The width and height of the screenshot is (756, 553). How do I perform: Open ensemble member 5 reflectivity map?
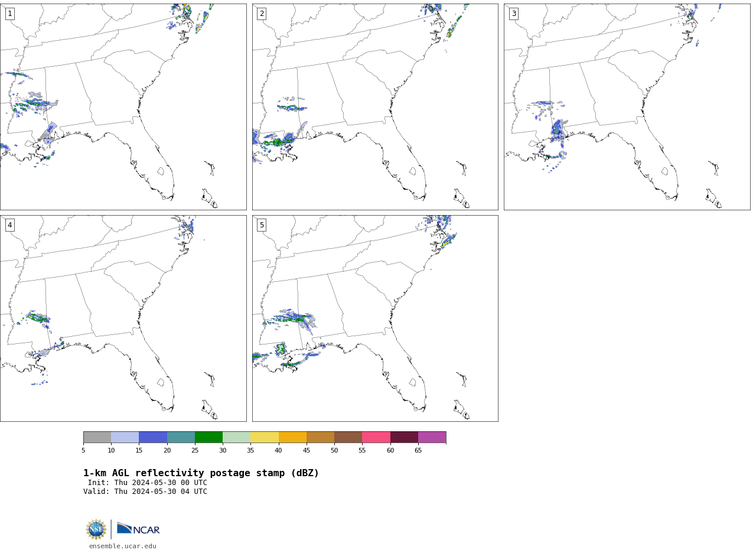(x=375, y=318)
